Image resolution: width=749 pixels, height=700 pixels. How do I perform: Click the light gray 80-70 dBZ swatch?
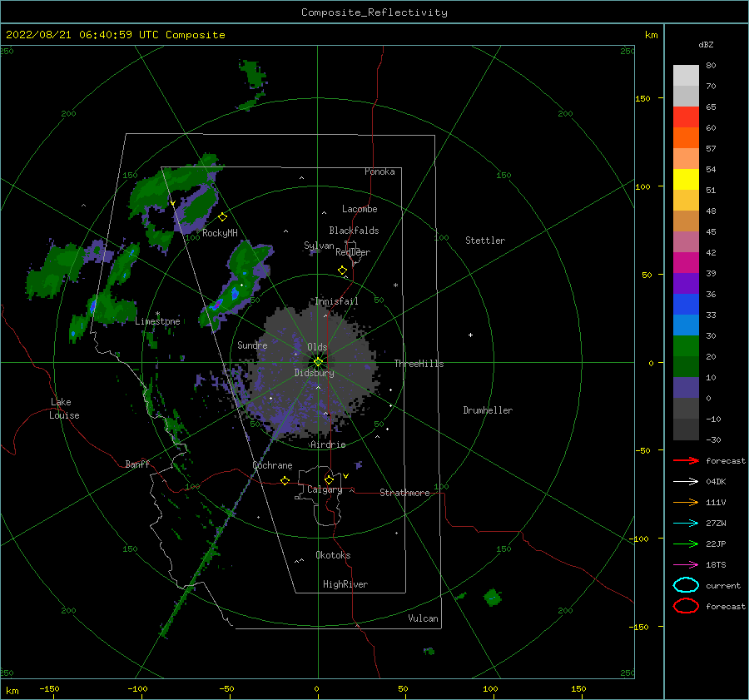point(686,76)
